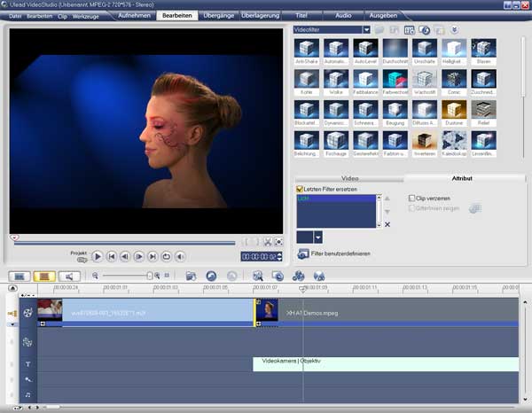Expand the filter preset dropdown arrow
The width and height of the screenshot is (532, 413).
(317, 238)
